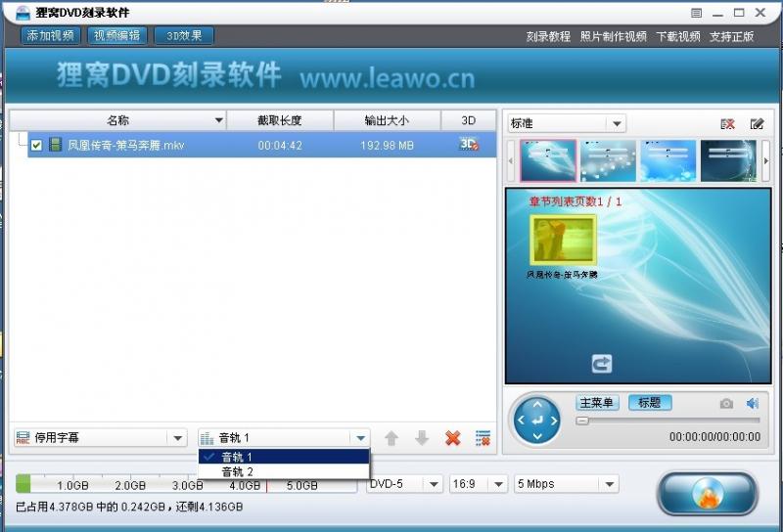Open the 名称 column dropdown arrow
The height and width of the screenshot is (532, 783).
pos(218,120)
